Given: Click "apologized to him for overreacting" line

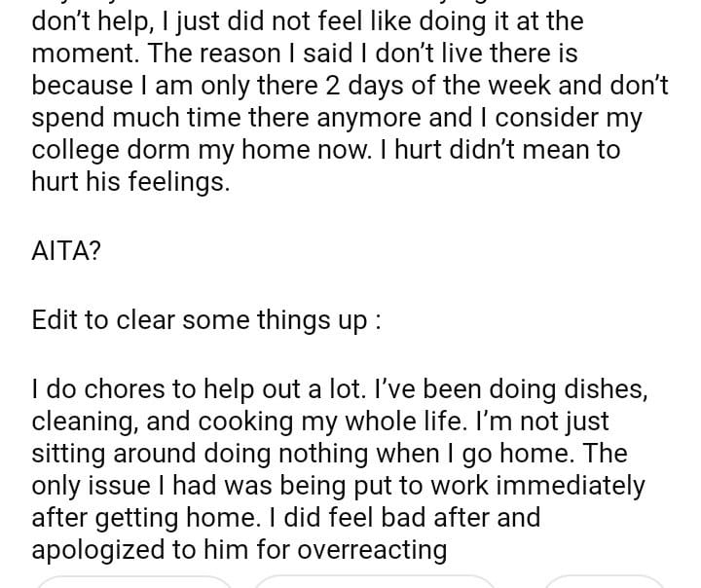Looking at the screenshot, I should pyautogui.click(x=239, y=549).
